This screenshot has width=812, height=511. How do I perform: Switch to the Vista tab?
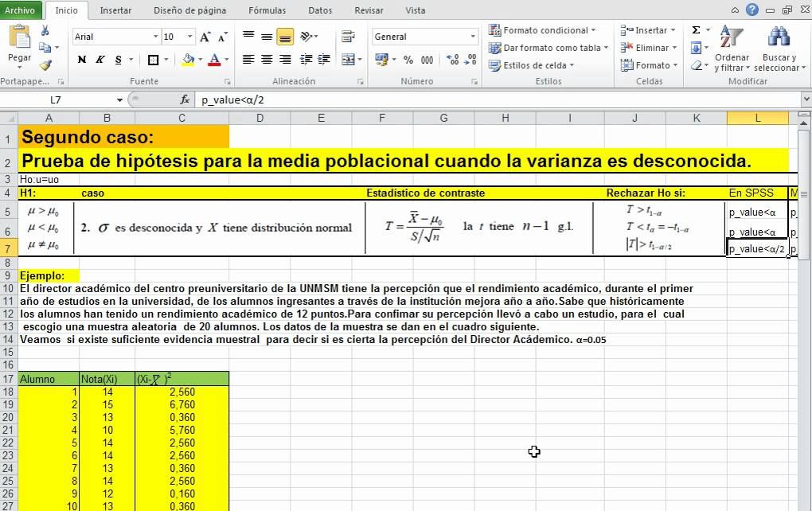[x=416, y=10]
